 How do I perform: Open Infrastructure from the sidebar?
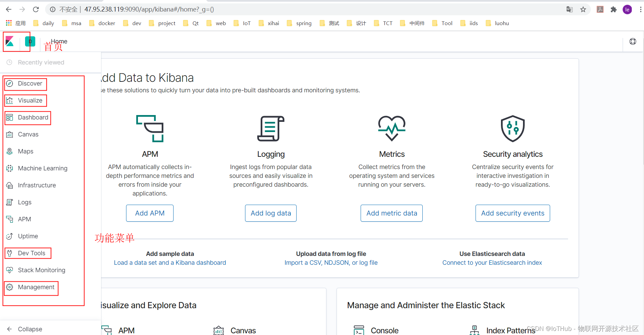(37, 185)
